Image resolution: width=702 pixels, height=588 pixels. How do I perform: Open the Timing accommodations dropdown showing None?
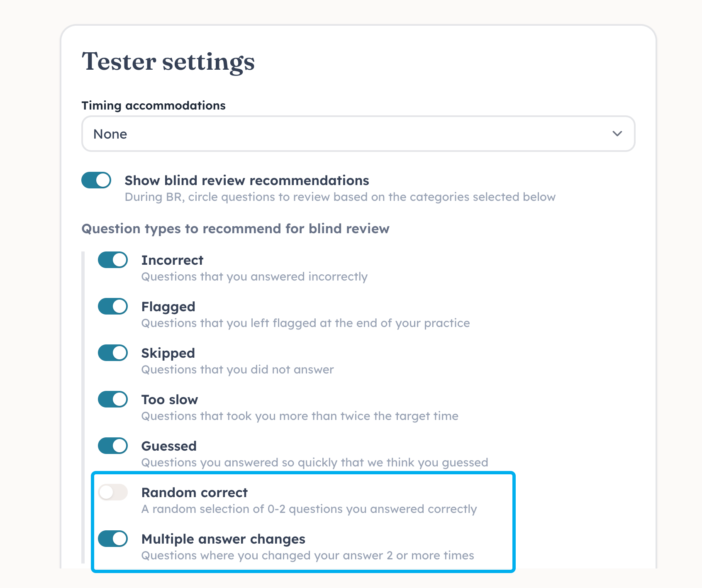(x=358, y=134)
